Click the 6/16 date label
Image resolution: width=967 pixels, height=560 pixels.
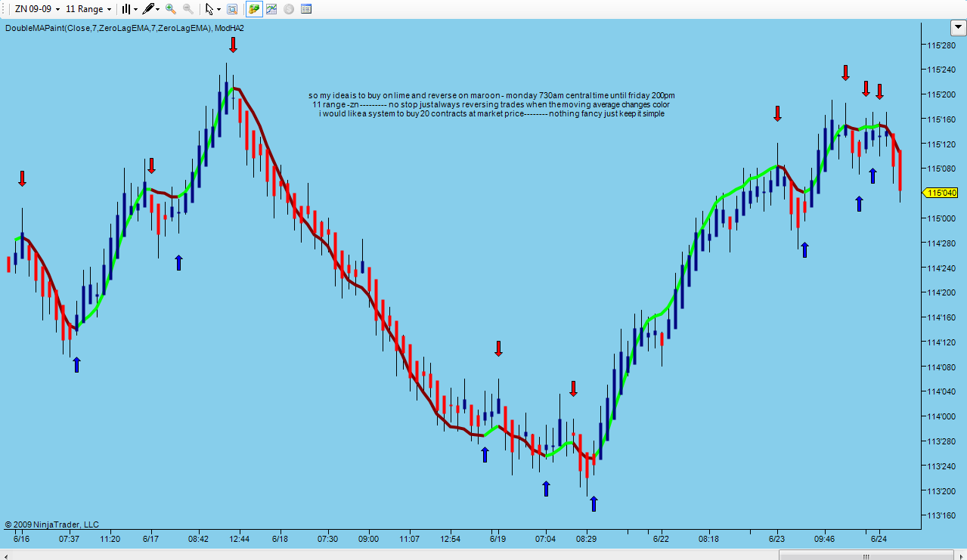pyautogui.click(x=21, y=539)
